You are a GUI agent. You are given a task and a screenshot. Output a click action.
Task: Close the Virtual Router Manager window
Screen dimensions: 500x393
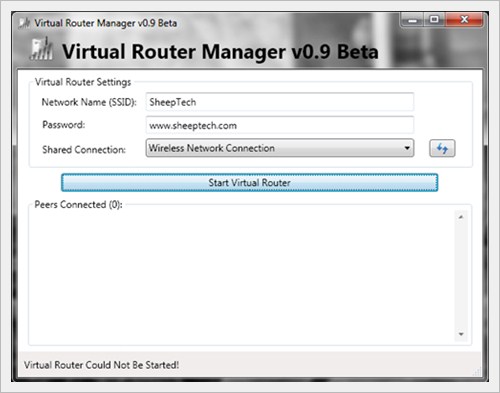[x=464, y=20]
